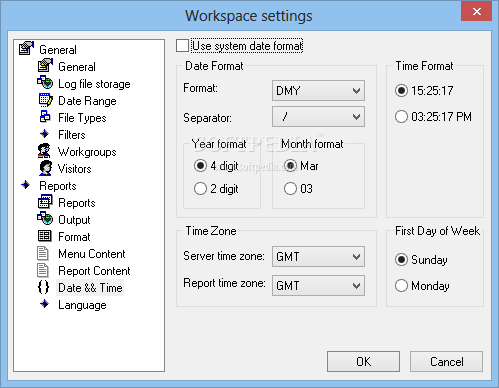499x388 pixels.
Task: Click the Date && Time braces icon
Action: pyautogui.click(x=43, y=287)
